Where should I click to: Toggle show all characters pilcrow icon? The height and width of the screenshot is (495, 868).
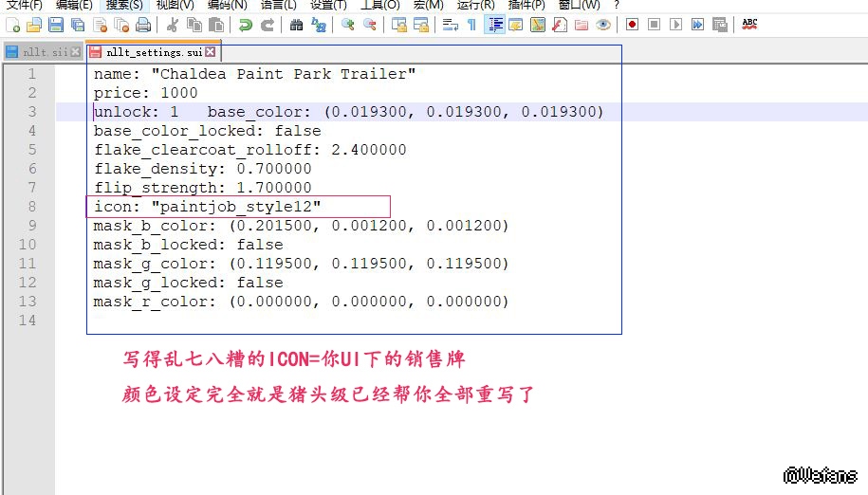pyautogui.click(x=471, y=25)
